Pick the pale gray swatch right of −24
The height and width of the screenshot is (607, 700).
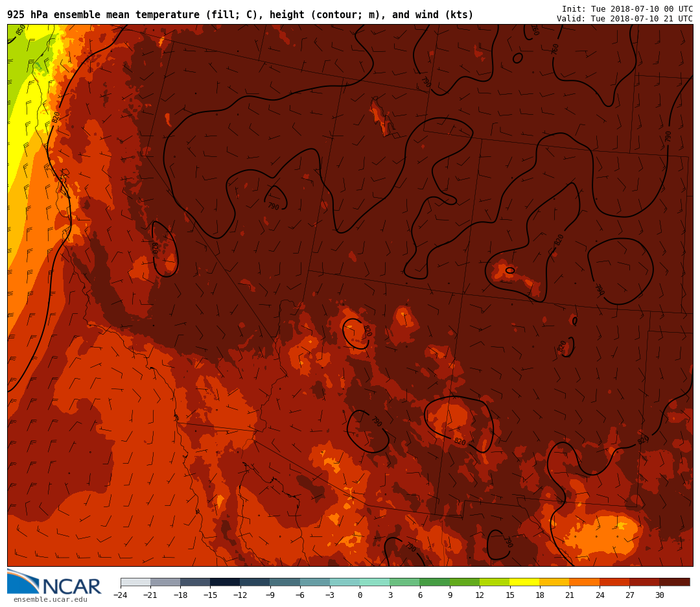135,582
